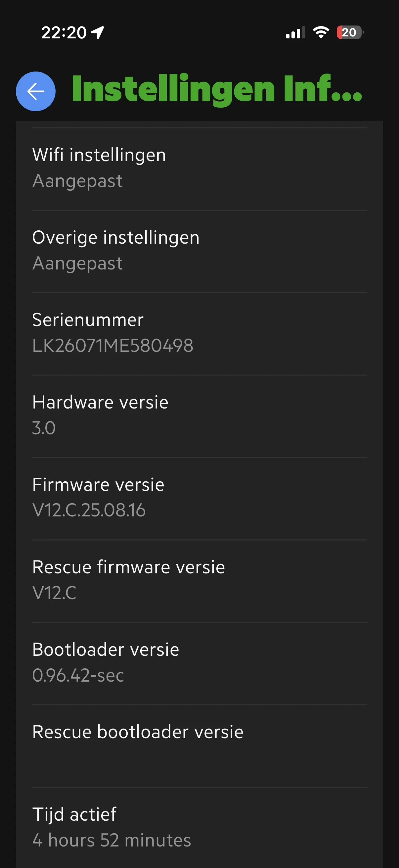The height and width of the screenshot is (868, 399).
Task: Tap the location arrow status icon
Action: pyautogui.click(x=98, y=33)
